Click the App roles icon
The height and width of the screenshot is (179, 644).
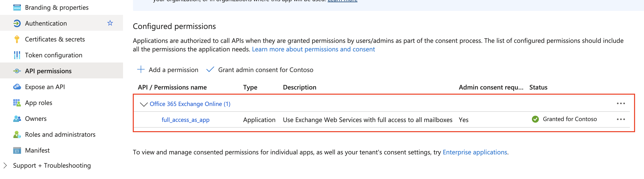pyautogui.click(x=17, y=103)
